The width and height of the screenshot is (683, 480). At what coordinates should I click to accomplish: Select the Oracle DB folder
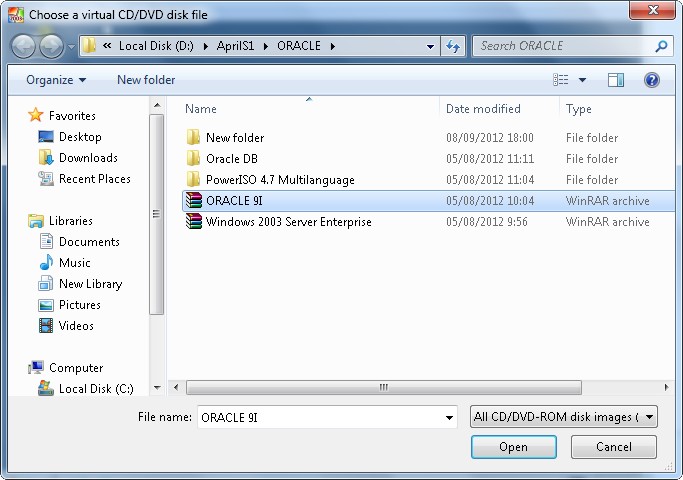(232, 159)
